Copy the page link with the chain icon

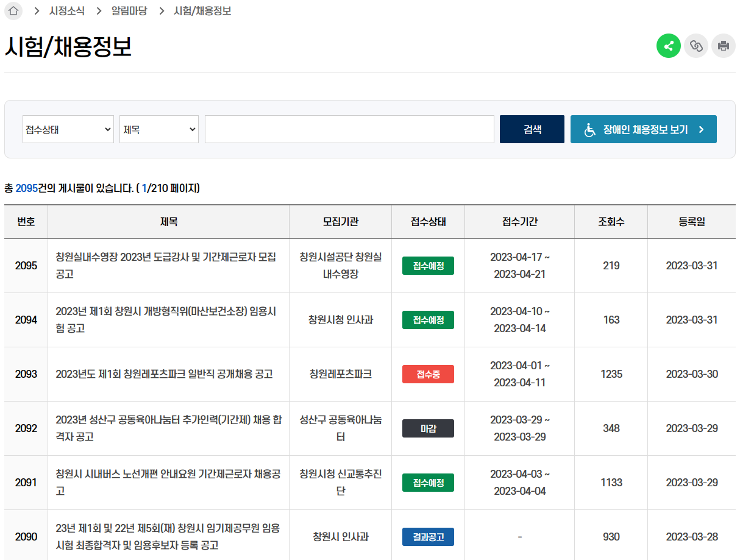click(696, 46)
